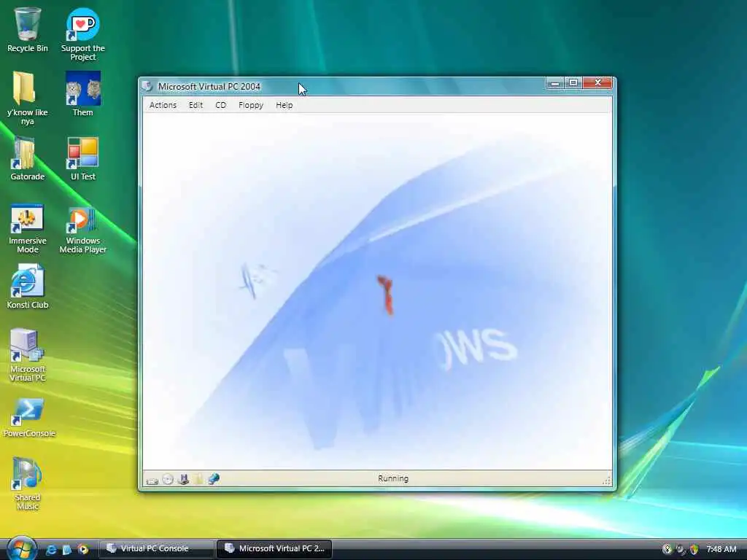
Task: Click the Windows Security shield tray icon
Action: tap(694, 550)
